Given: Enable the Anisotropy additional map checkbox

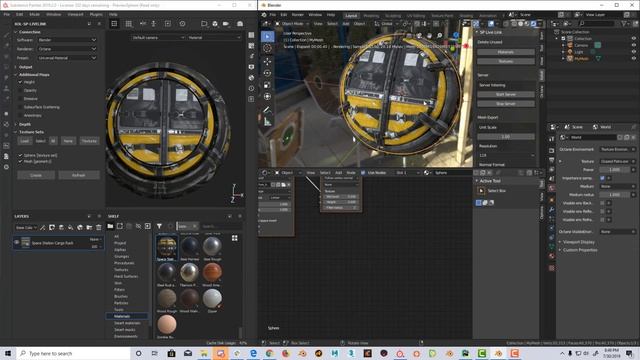Looking at the screenshot, I should coord(20,116).
